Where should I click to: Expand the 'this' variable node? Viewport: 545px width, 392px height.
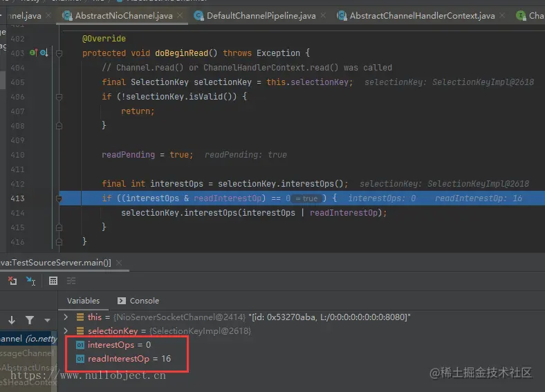click(66, 317)
